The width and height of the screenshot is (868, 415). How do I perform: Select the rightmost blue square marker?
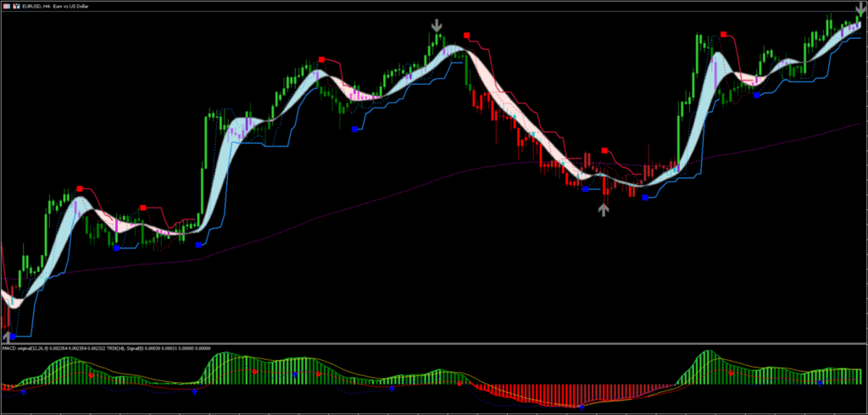pos(757,96)
